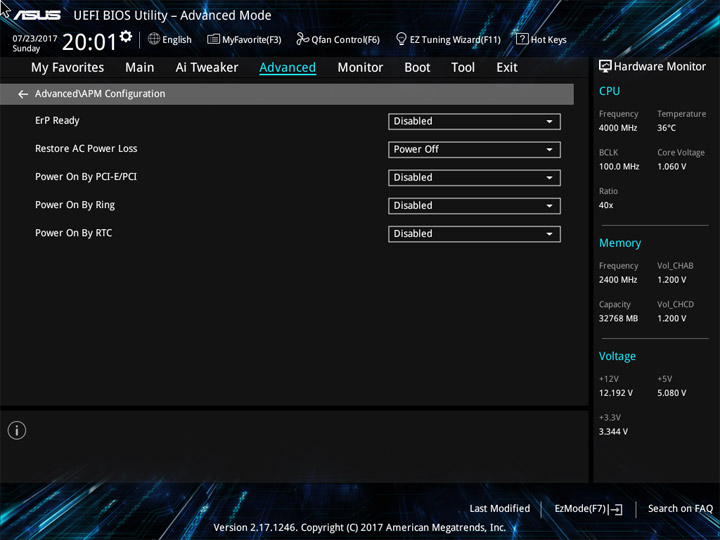Go to the Monitor tab
The height and width of the screenshot is (540, 720).
[x=360, y=68]
